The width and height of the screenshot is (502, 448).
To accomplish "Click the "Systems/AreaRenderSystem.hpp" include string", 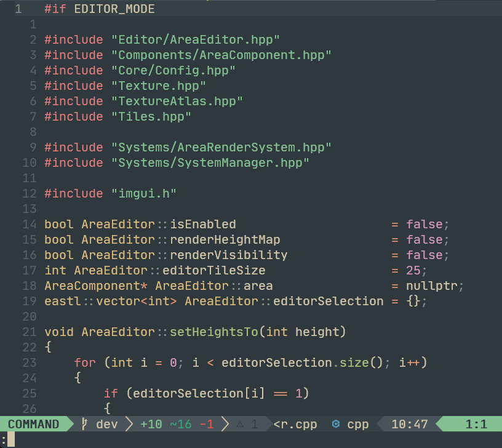I will click(221, 147).
